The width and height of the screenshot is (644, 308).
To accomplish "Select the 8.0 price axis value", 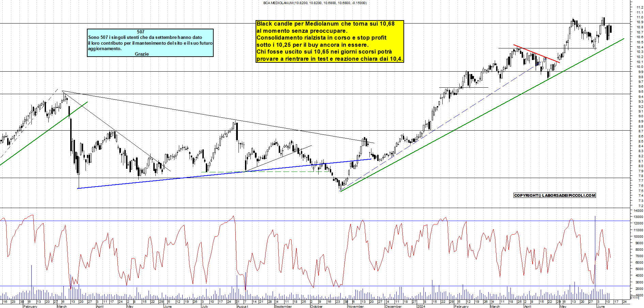I will tap(641, 166).
